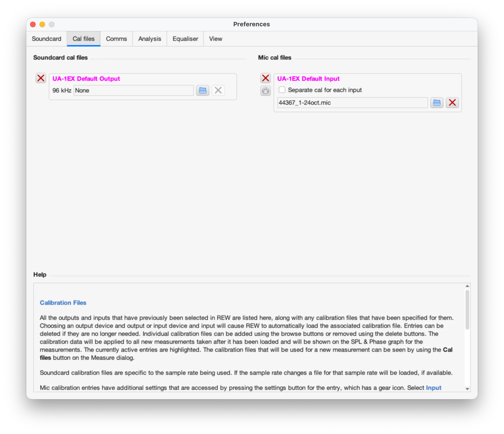Browse for 96 kHz soundcard cal file
Viewport: 504px width, 434px height.
point(203,90)
